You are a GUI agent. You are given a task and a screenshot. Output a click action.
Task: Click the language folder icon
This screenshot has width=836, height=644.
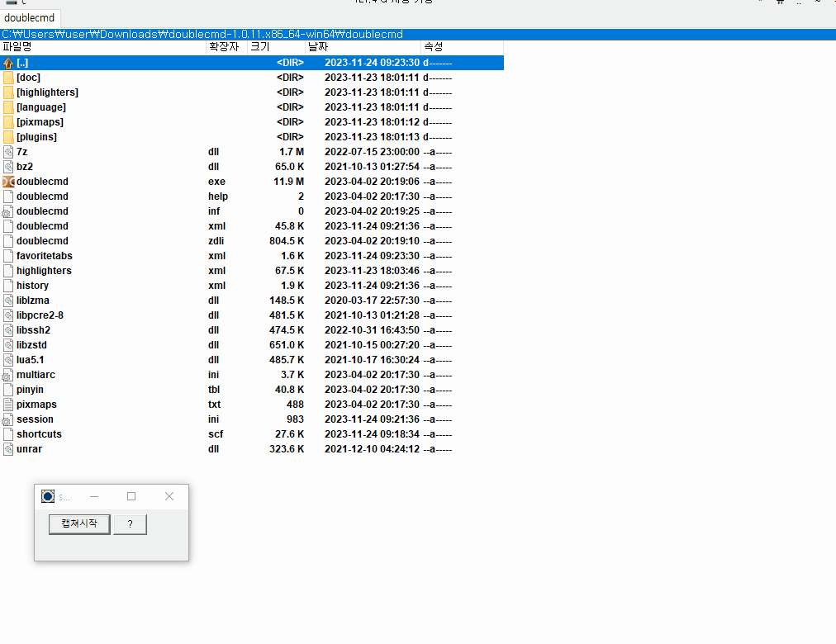8,107
